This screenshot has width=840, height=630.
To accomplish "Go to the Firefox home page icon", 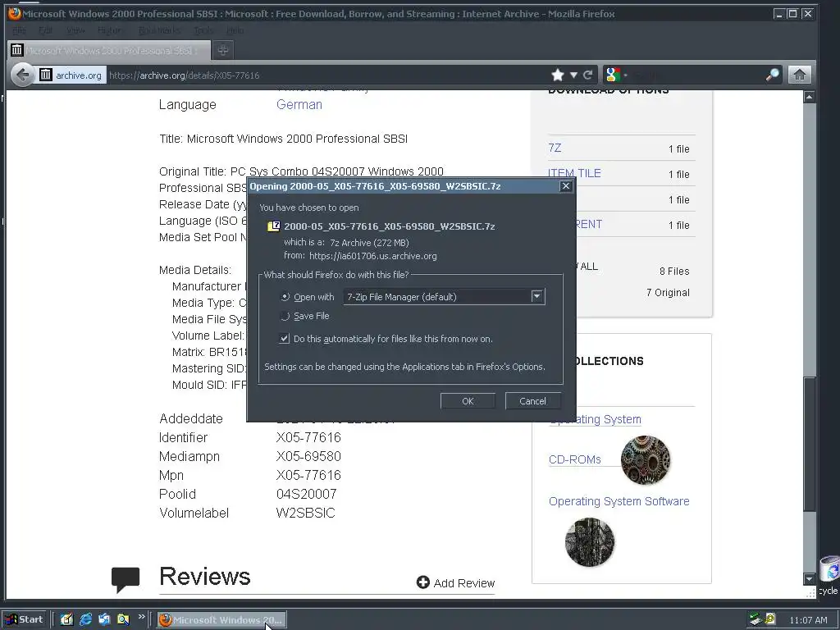I will (x=799, y=75).
